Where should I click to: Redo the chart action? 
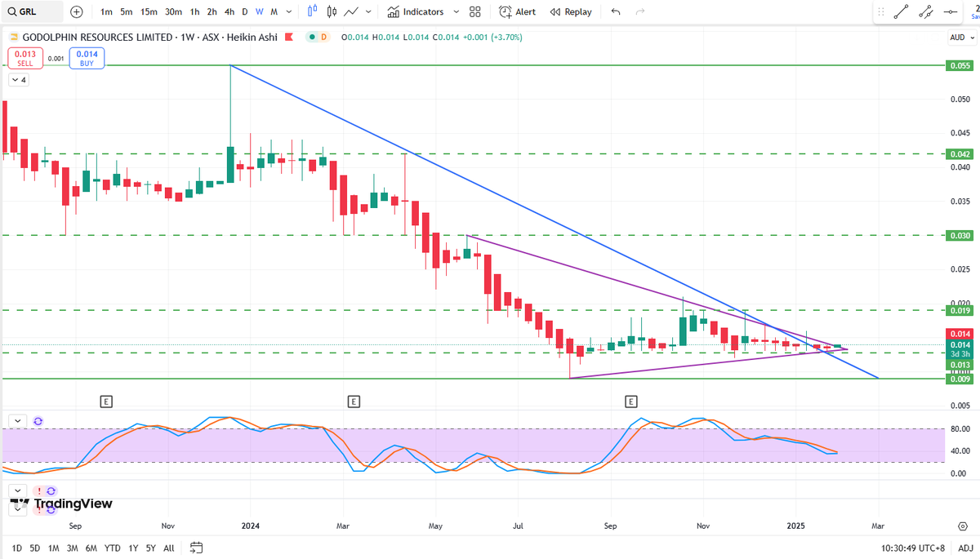[x=639, y=12]
